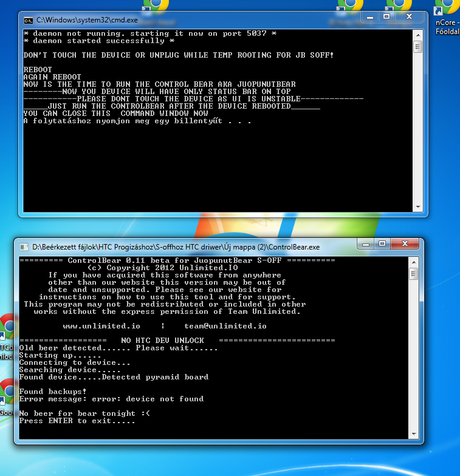Open nCore Főoldal Chrome desktop shortcut
Screen dimensions: 460x476
(447, 17)
